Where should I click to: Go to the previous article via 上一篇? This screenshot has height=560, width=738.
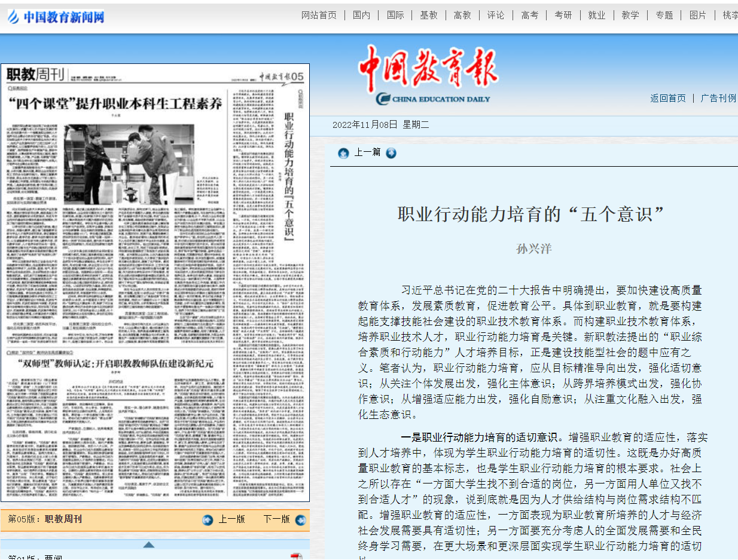point(367,152)
